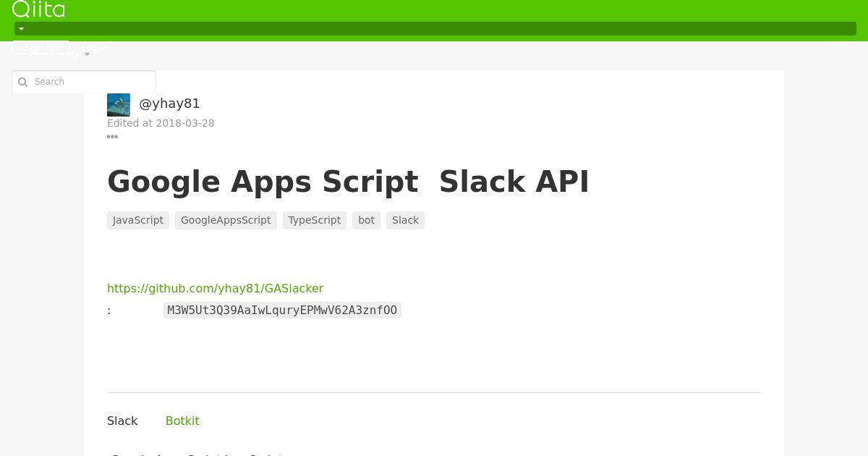The image size is (868, 456).
Task: Select the JavaScript tag
Action: click(138, 220)
